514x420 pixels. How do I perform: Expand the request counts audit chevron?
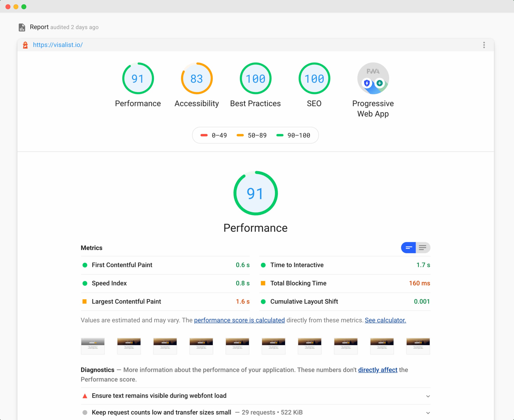point(428,413)
